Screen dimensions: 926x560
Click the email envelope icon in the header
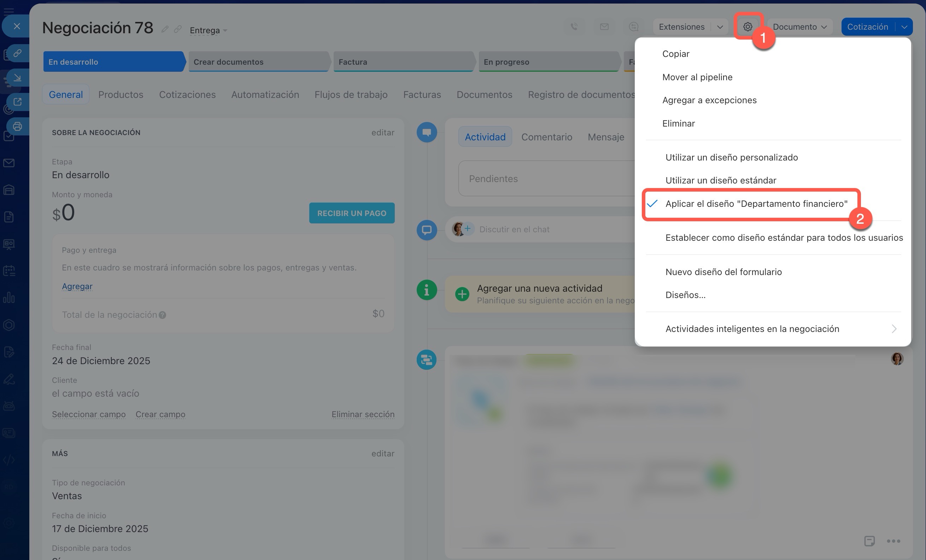point(604,27)
